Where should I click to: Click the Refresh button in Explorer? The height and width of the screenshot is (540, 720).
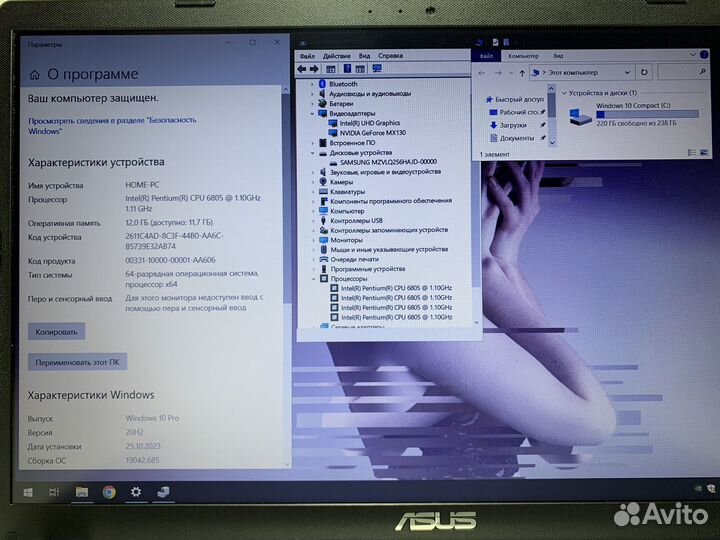(x=644, y=73)
